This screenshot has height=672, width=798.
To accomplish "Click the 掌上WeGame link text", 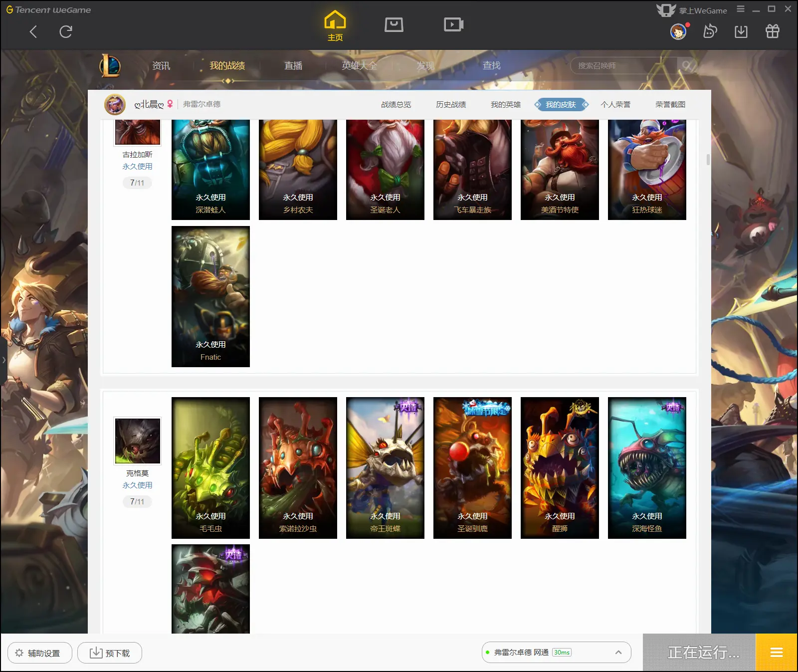I will (x=703, y=10).
